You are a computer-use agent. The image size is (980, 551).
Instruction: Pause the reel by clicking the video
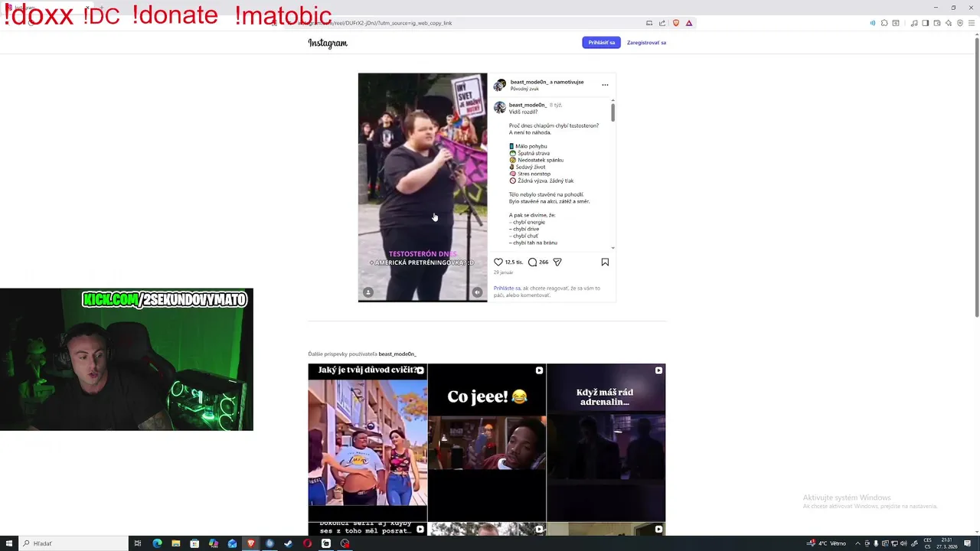click(423, 187)
